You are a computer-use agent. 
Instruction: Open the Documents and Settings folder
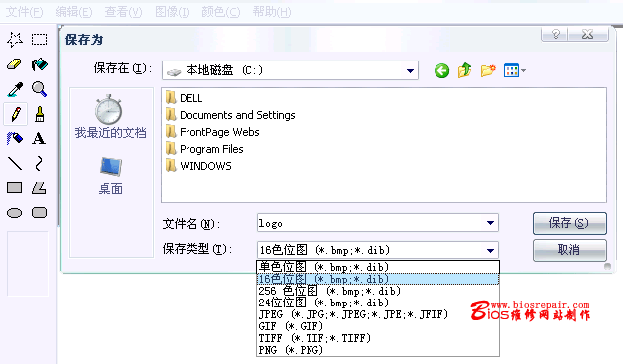230,115
